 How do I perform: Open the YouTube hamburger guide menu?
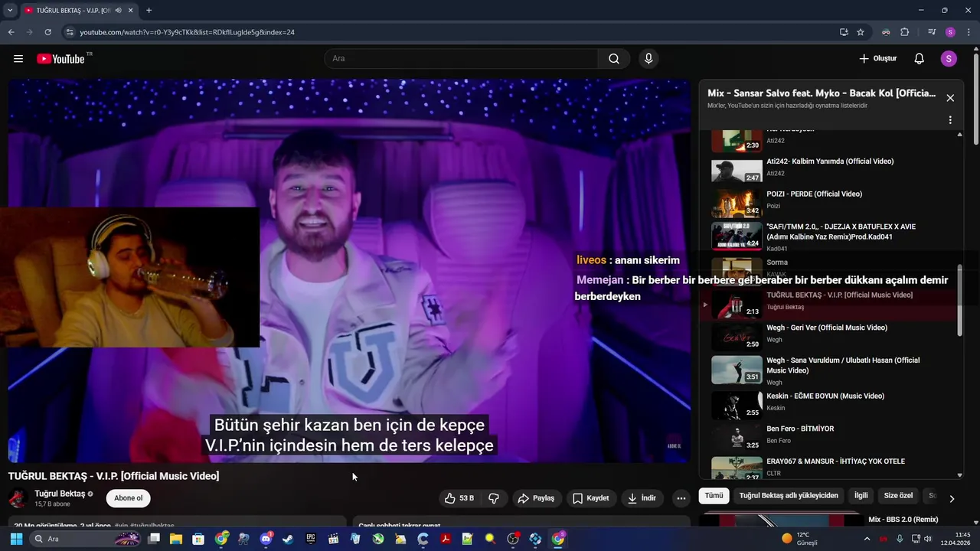pos(18,59)
